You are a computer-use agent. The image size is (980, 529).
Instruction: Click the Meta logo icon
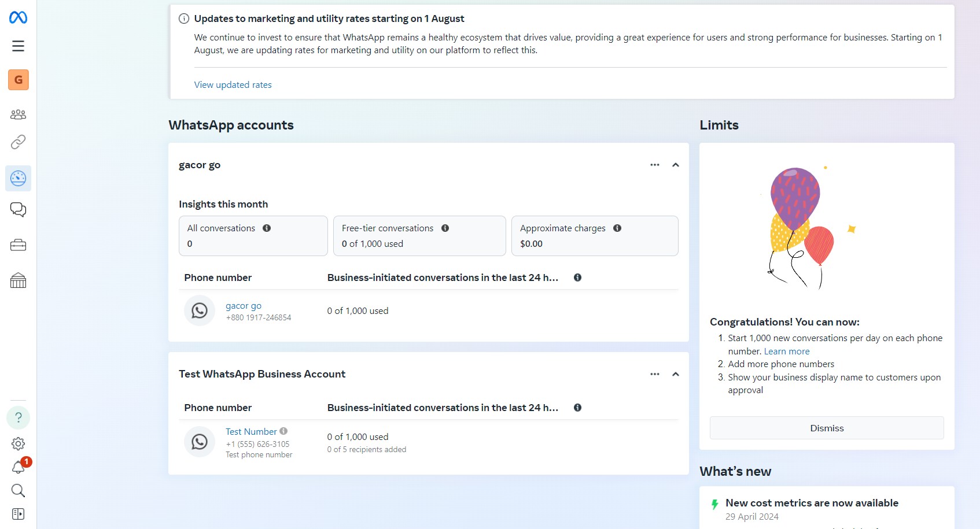pyautogui.click(x=18, y=17)
